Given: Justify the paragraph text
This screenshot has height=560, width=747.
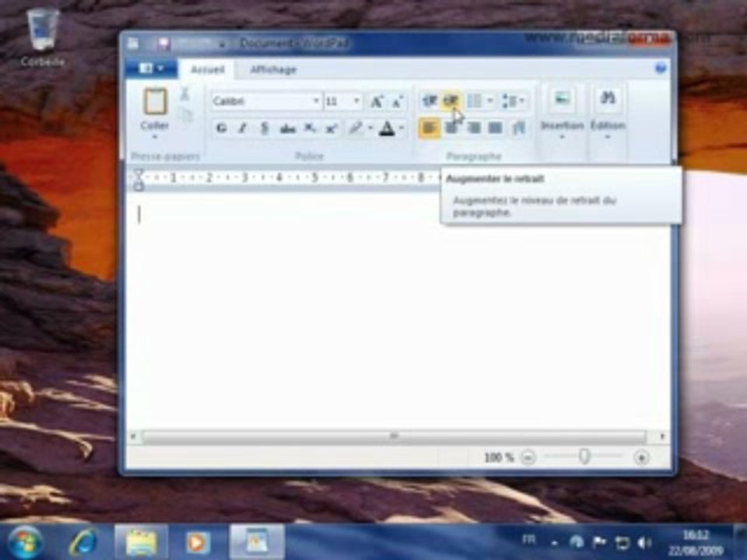Looking at the screenshot, I should (496, 128).
